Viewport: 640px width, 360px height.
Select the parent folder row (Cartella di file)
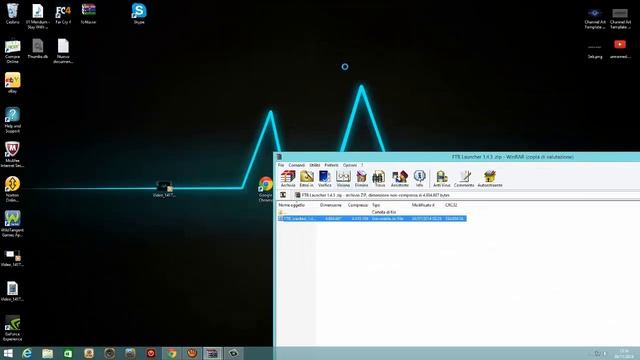click(x=372, y=212)
